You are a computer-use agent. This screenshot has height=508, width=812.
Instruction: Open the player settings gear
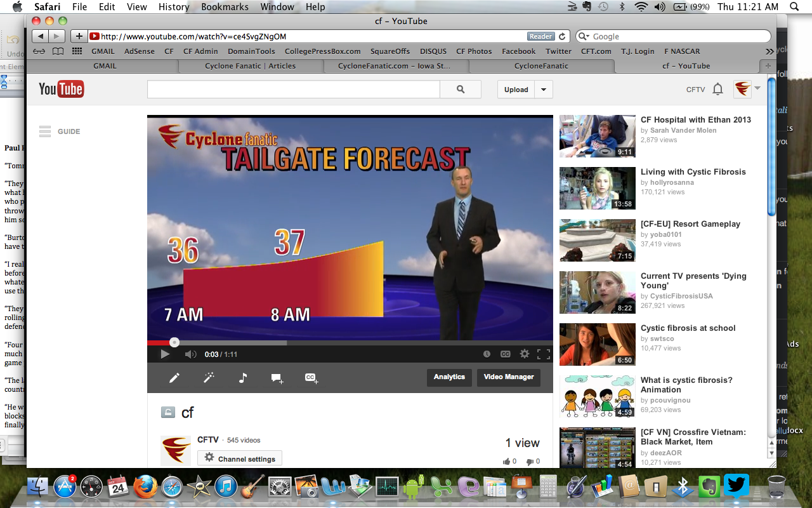click(525, 354)
